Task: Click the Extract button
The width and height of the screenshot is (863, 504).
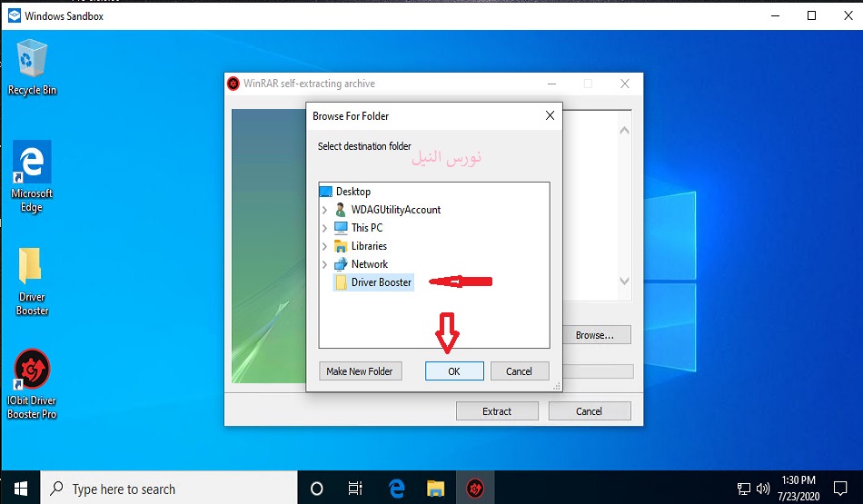Action: tap(496, 411)
